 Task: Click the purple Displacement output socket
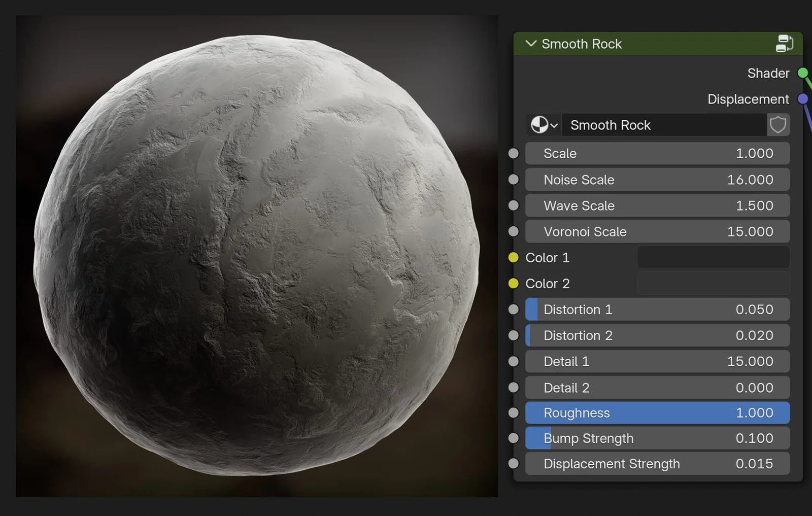802,98
